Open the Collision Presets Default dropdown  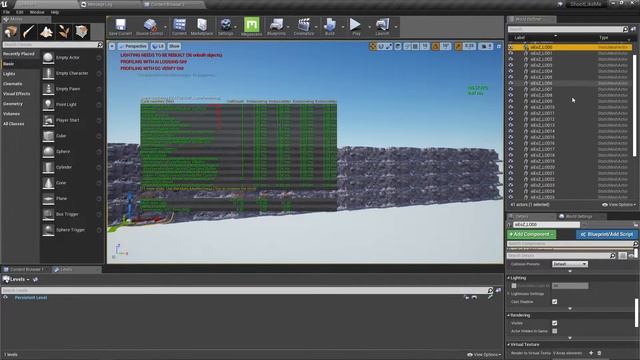coord(569,264)
